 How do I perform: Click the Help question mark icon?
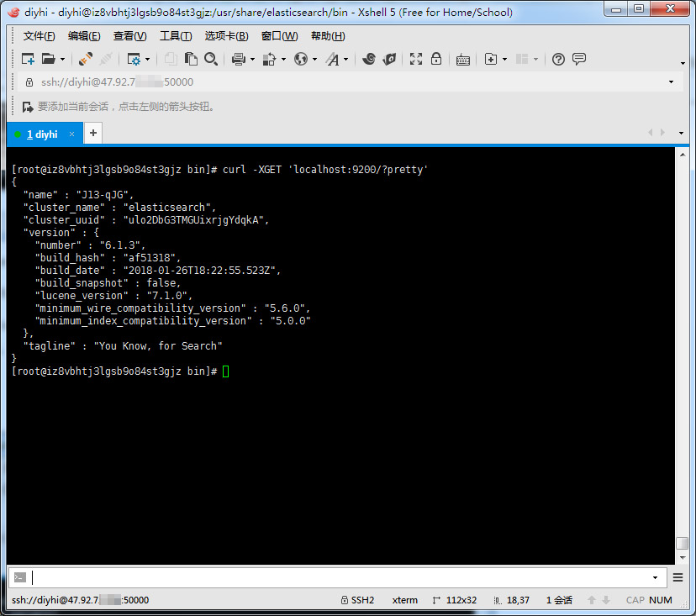pos(558,59)
